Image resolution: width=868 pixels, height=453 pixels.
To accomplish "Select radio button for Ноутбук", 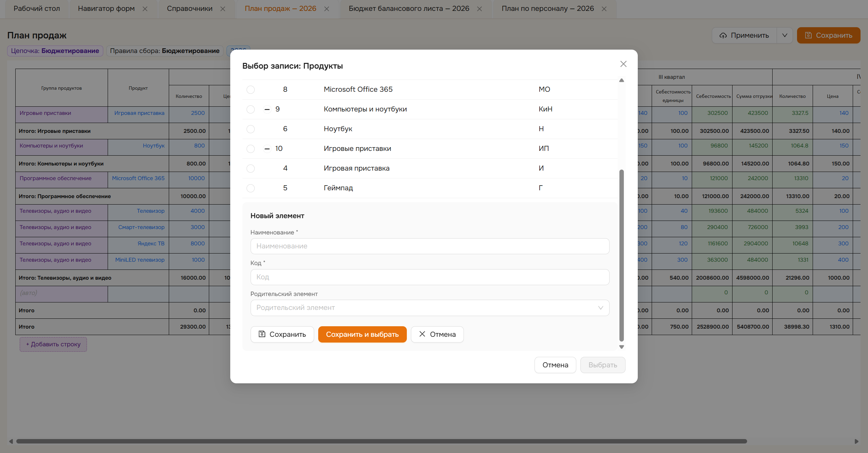I will click(x=251, y=129).
